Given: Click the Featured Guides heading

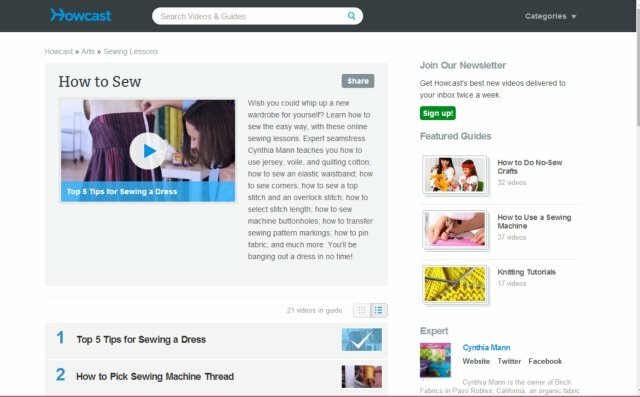Looking at the screenshot, I should 455,136.
